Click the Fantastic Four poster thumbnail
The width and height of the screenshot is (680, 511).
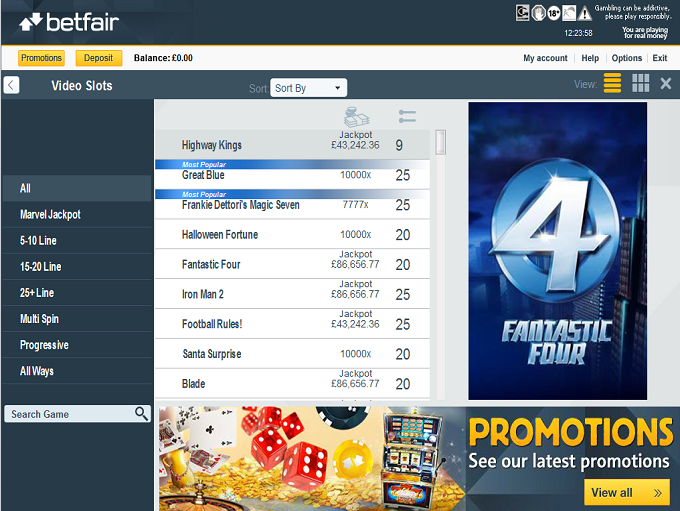[558, 251]
